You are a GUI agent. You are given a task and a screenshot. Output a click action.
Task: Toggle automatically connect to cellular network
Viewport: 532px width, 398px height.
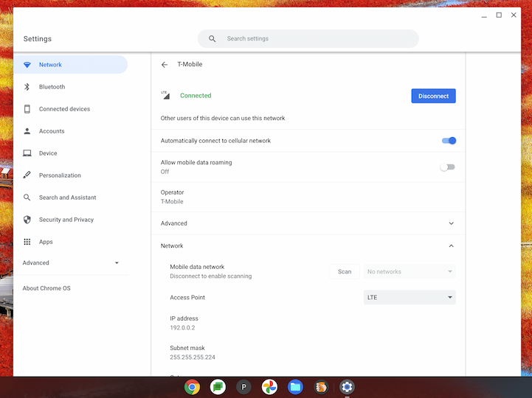tap(449, 141)
